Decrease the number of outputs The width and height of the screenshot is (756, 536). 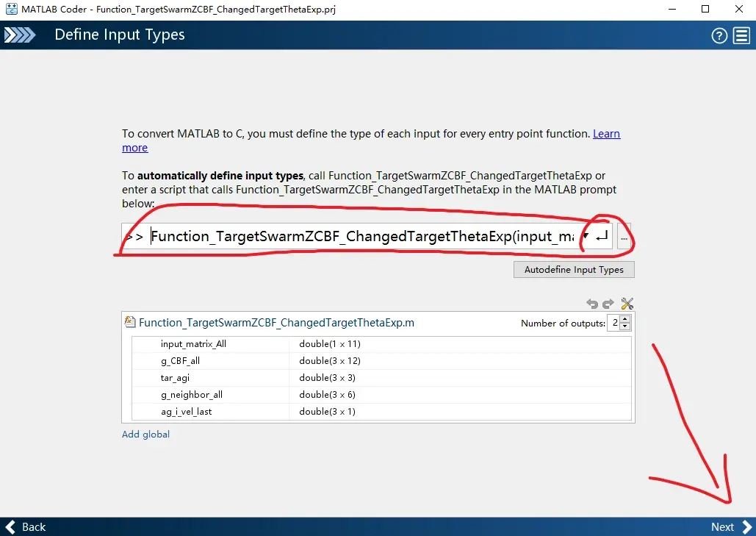click(x=625, y=326)
